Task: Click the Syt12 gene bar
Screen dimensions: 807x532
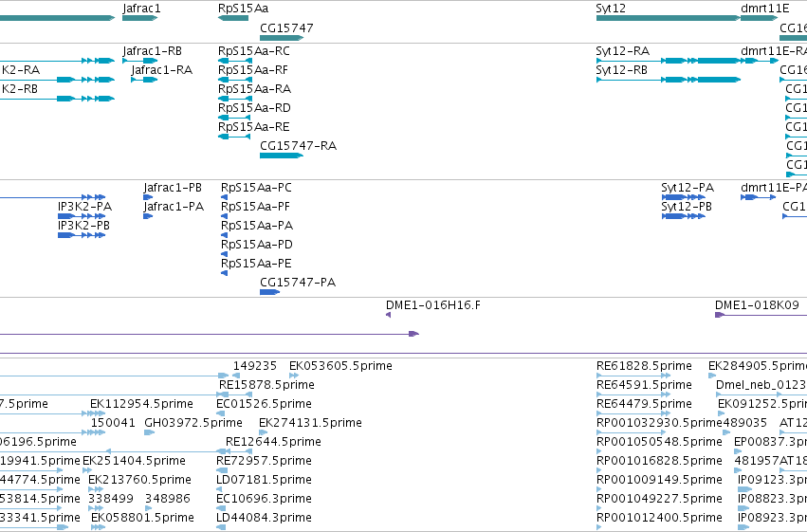Action: point(668,18)
